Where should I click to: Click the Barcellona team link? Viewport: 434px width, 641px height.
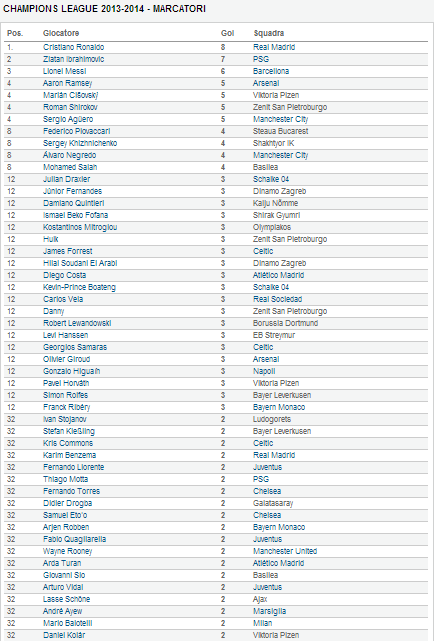click(x=271, y=71)
